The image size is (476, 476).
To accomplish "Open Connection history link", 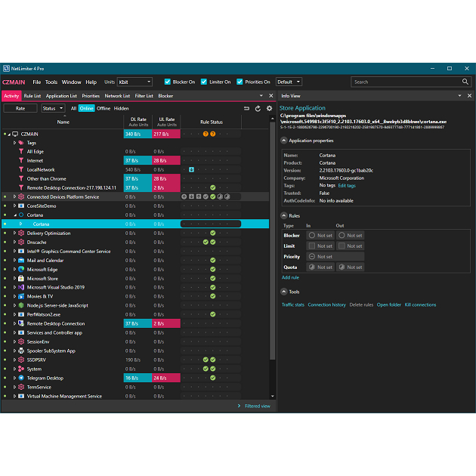I will 326,304.
